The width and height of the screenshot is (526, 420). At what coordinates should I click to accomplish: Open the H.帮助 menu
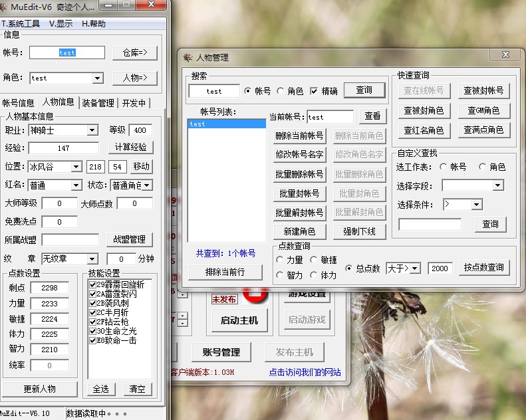click(93, 23)
